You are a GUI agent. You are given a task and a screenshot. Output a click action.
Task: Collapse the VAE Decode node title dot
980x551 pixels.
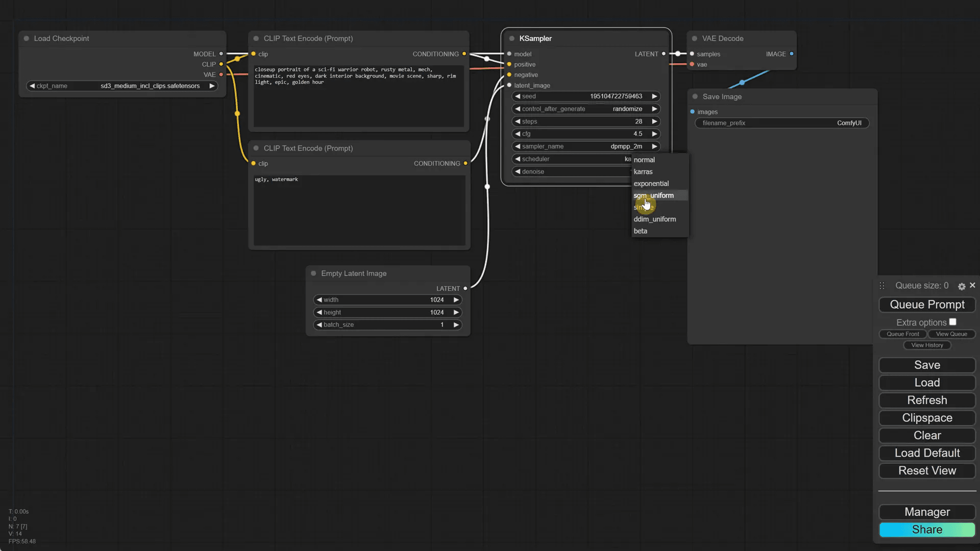[695, 38]
